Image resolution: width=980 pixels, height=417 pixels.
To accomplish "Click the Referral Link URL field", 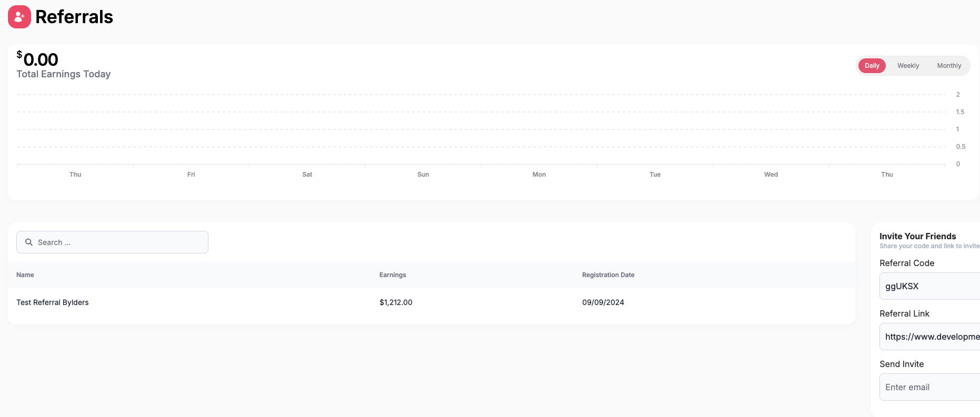I will (929, 337).
